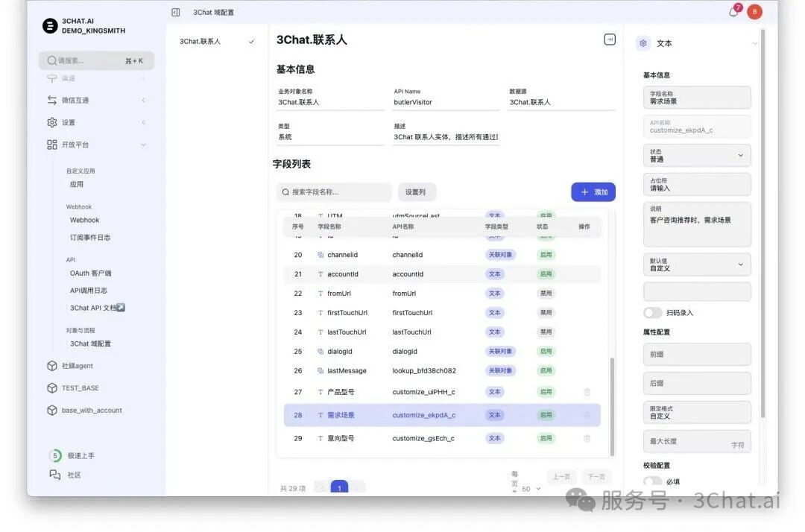Screen dimensions: 805x532
Task: Toggle the 必填 switch
Action: [652, 481]
